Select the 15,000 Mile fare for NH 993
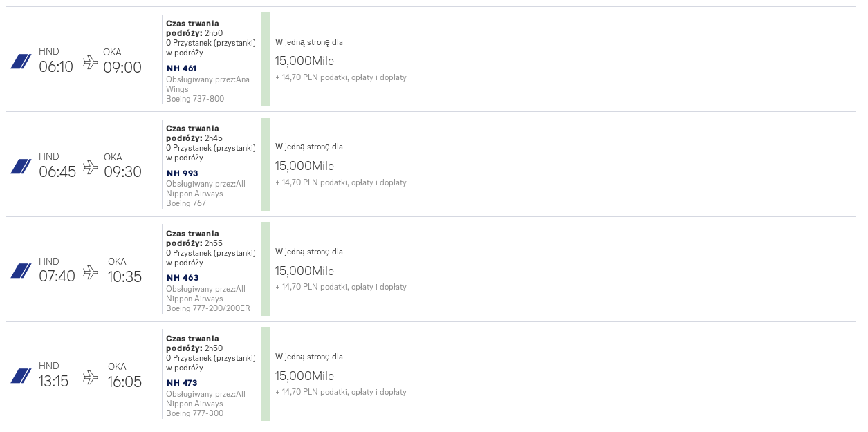Viewport: 868px width, 432px height. click(304, 166)
